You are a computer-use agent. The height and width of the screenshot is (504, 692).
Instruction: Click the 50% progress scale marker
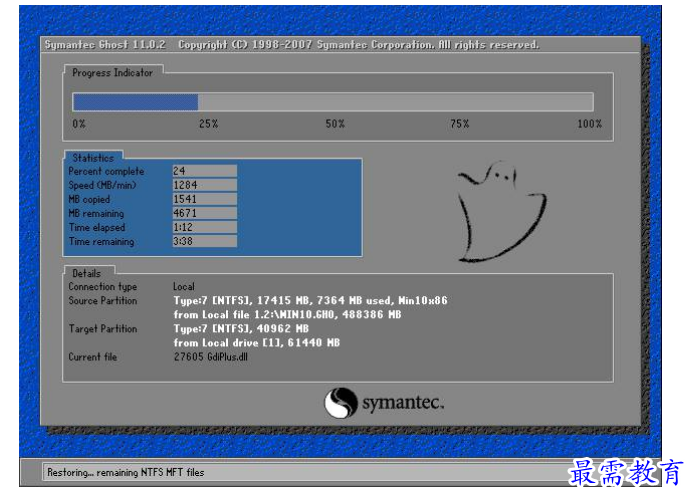[x=335, y=124]
